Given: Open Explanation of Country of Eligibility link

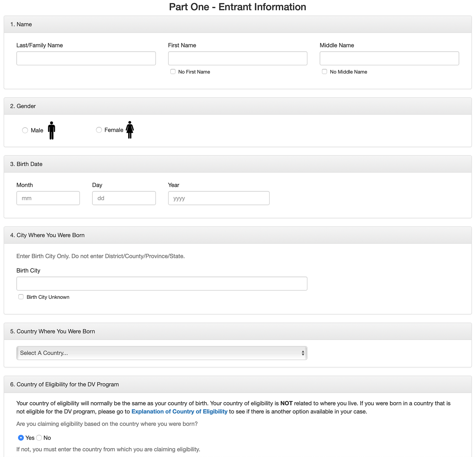Looking at the screenshot, I should point(179,411).
